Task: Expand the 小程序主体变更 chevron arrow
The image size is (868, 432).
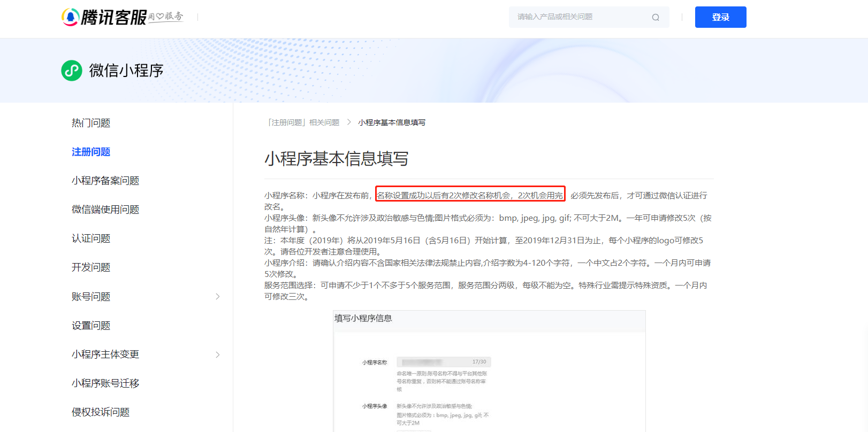Action: click(218, 354)
